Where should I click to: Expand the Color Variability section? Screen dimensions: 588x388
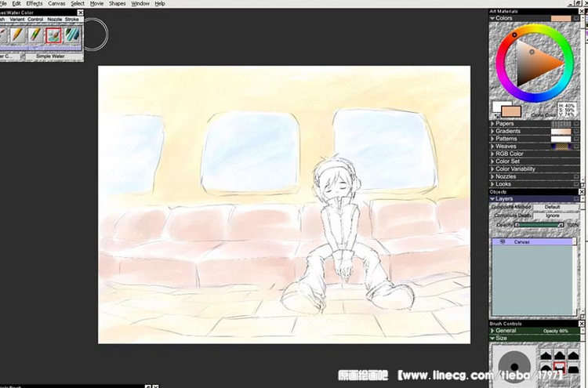(x=492, y=169)
